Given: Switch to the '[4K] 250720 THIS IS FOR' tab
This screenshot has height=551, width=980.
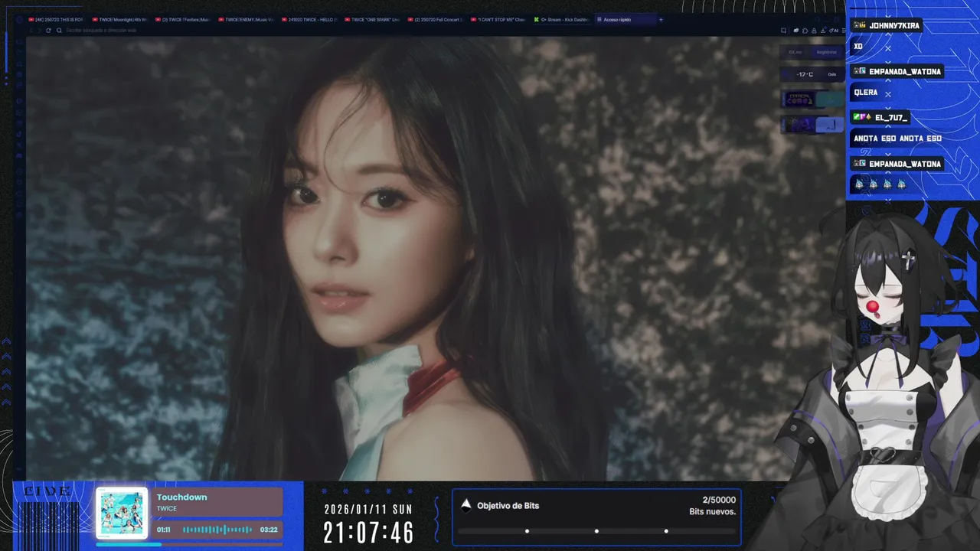Looking at the screenshot, I should point(55,19).
